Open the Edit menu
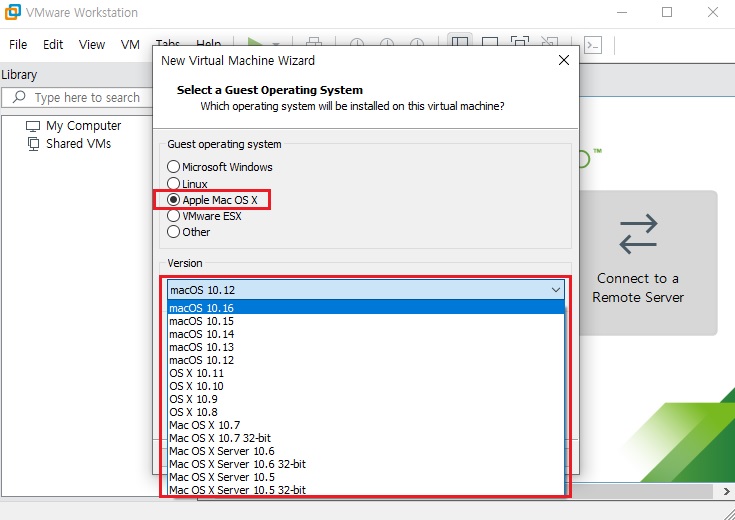735x520 pixels. [x=53, y=45]
